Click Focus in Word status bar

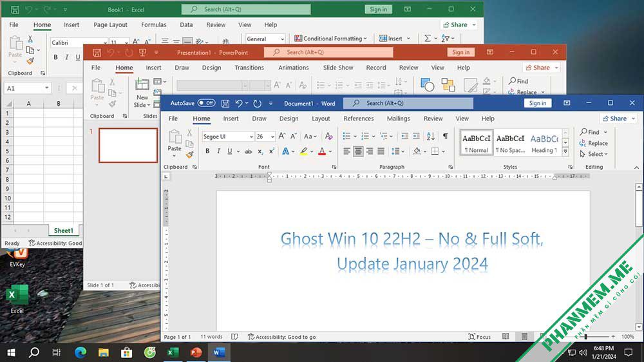point(479,336)
